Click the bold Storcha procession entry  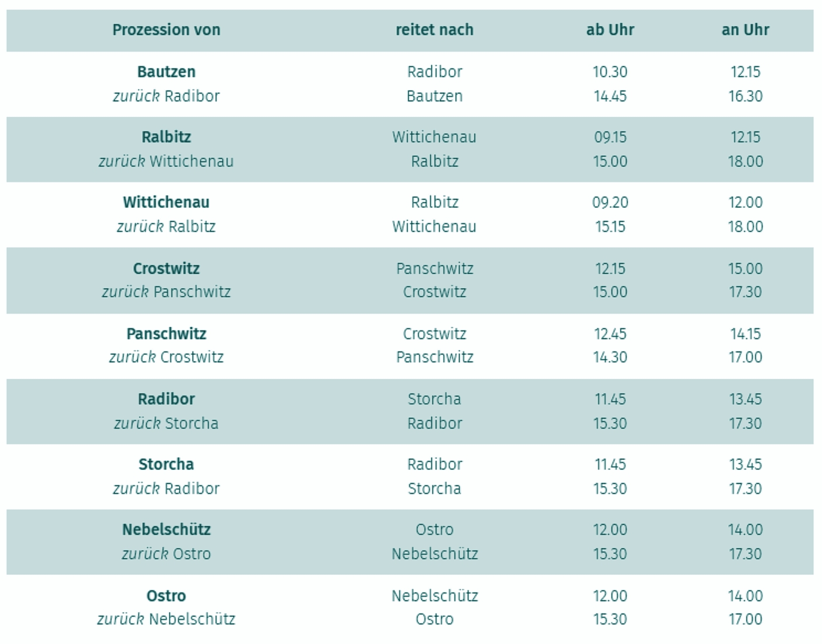coord(166,464)
